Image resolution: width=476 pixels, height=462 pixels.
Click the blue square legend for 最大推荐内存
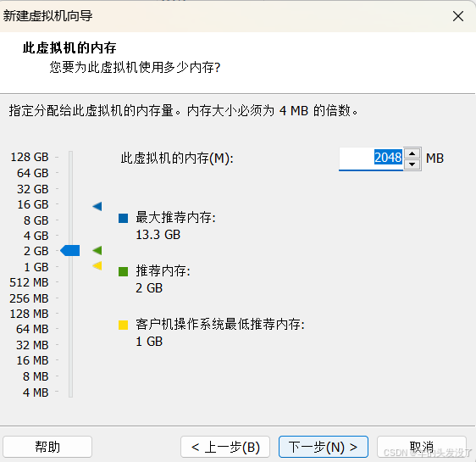123,218
